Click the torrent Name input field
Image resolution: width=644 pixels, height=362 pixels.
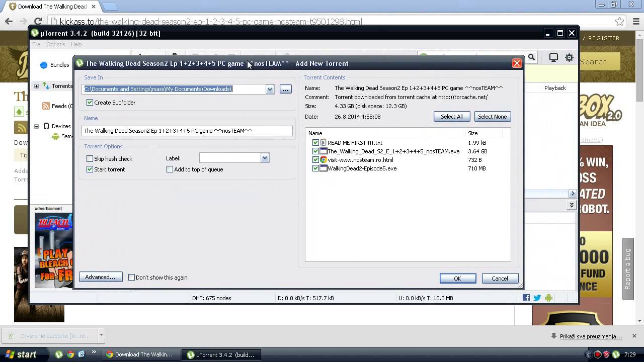click(187, 131)
